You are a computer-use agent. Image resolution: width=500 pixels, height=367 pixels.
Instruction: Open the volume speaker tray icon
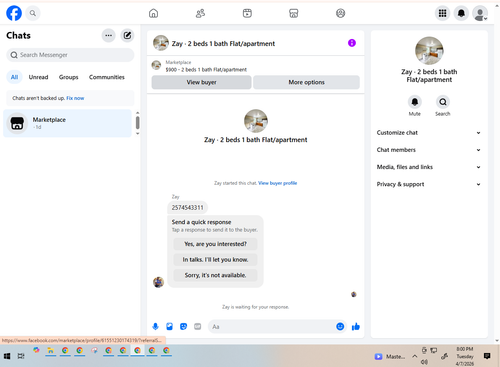click(424, 362)
